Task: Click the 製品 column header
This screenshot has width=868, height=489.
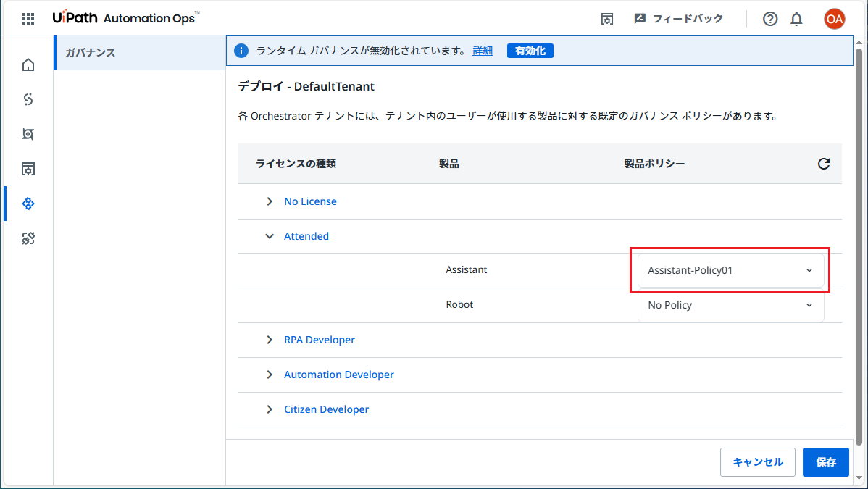Action: click(449, 164)
